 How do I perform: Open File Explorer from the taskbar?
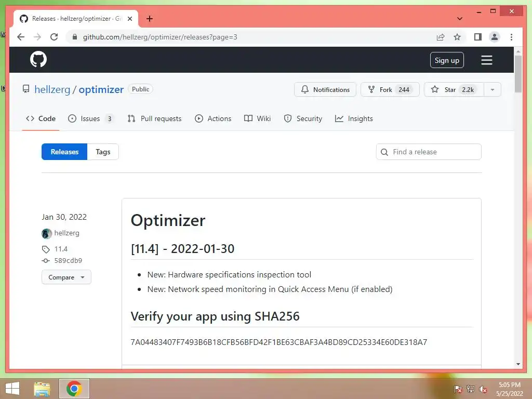pos(42,389)
